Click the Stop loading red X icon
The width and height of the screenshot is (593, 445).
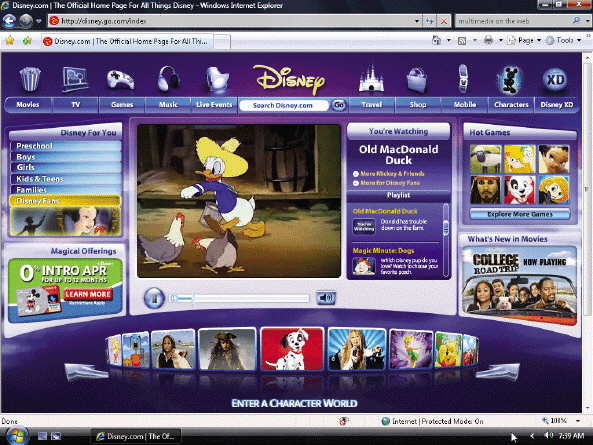(444, 21)
